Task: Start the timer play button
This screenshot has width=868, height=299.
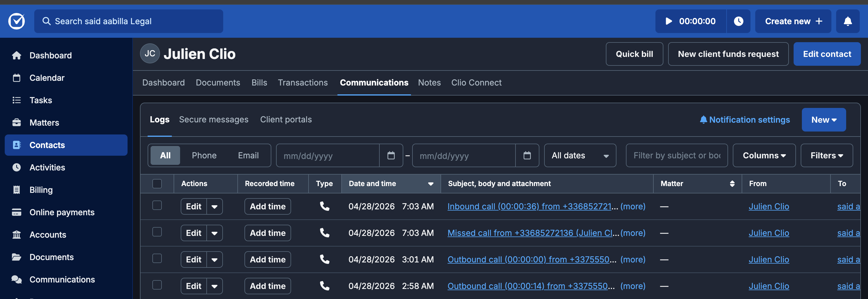Action: 668,21
